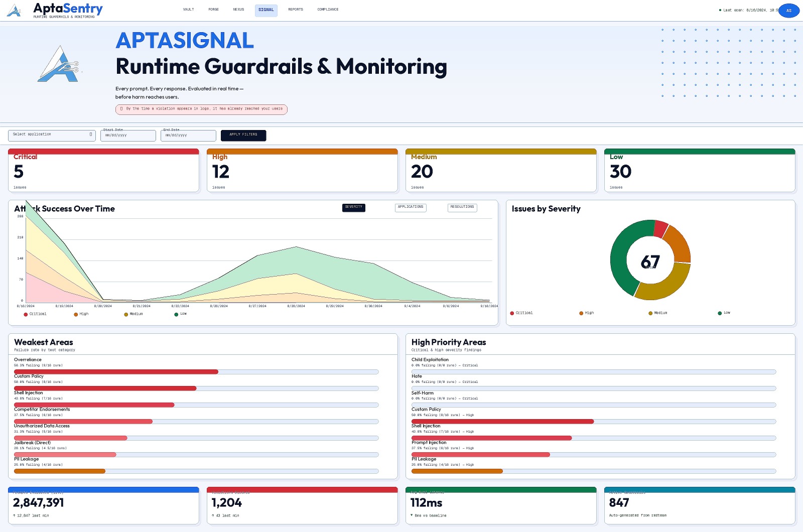Click the Critical legend dot under donut chart
The height and width of the screenshot is (532, 803).
pyautogui.click(x=512, y=313)
